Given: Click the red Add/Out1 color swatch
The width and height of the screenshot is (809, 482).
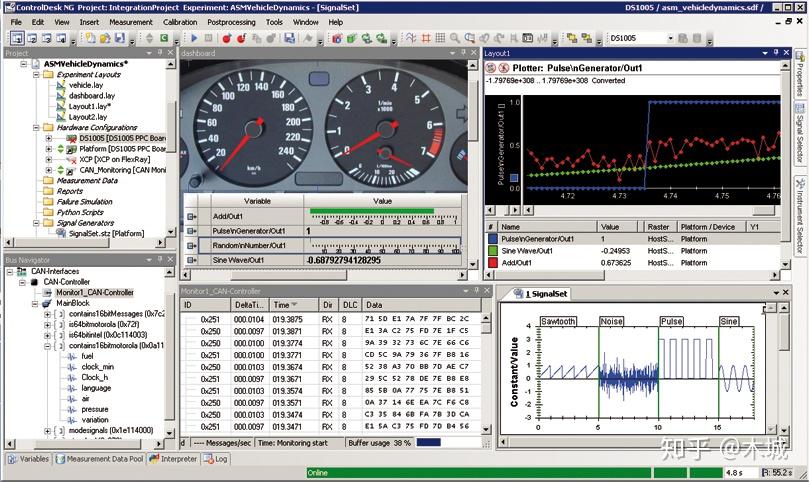Looking at the screenshot, I should point(493,263).
